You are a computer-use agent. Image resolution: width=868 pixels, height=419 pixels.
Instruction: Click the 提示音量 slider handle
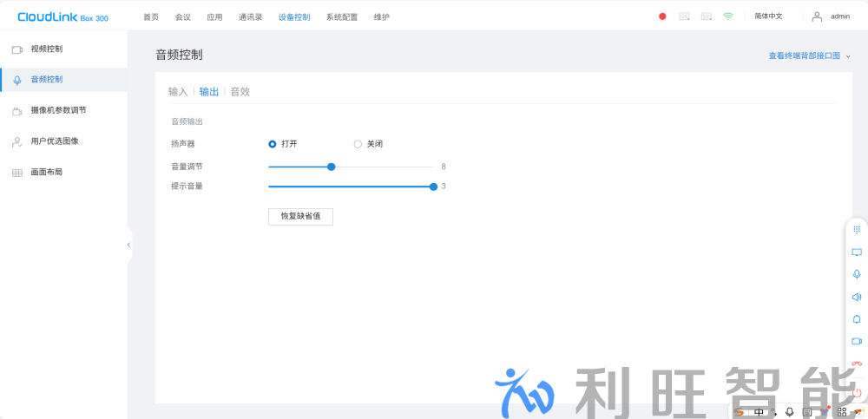pos(433,187)
